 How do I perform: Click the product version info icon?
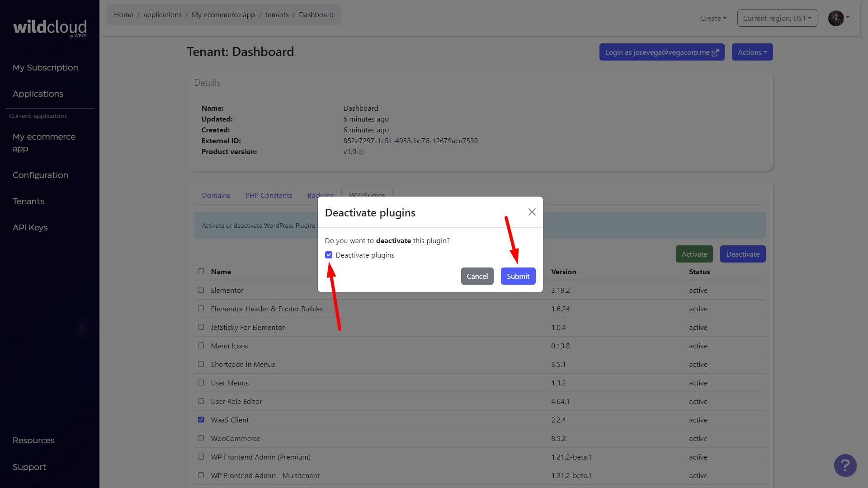tap(361, 152)
